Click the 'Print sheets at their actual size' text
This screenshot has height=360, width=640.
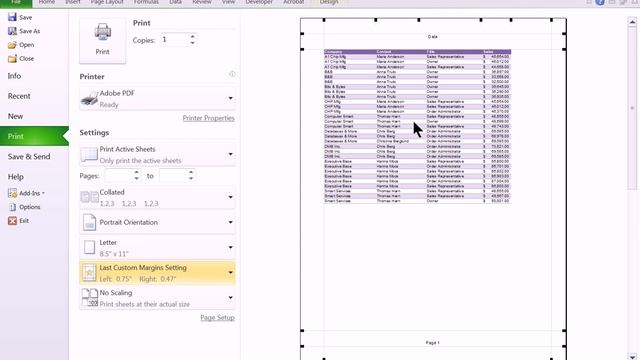[144, 304]
